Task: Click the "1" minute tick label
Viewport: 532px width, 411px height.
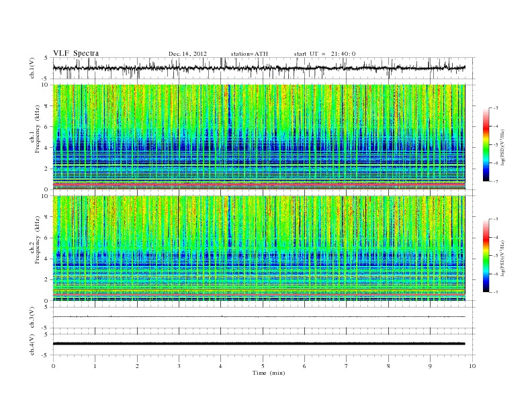Action: pyautogui.click(x=95, y=366)
